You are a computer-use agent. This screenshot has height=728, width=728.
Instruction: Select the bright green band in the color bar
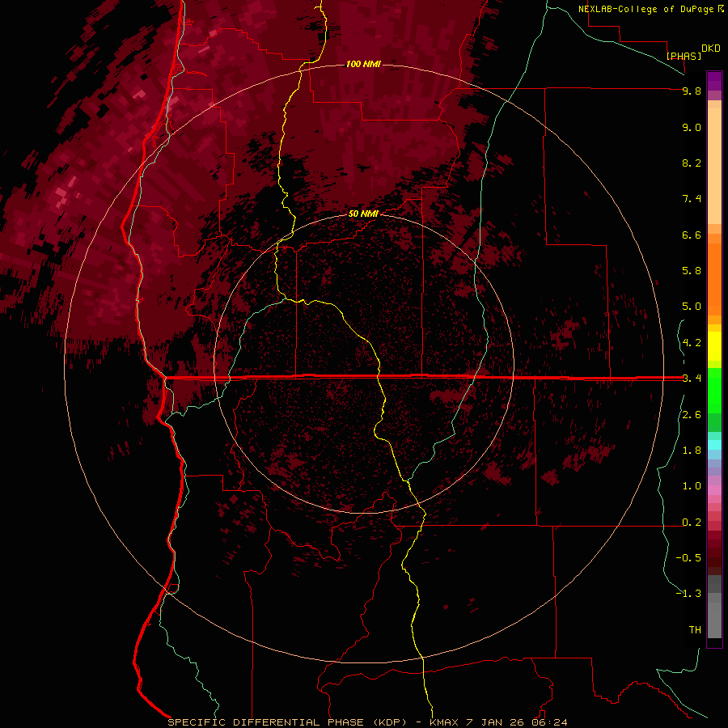pyautogui.click(x=714, y=390)
